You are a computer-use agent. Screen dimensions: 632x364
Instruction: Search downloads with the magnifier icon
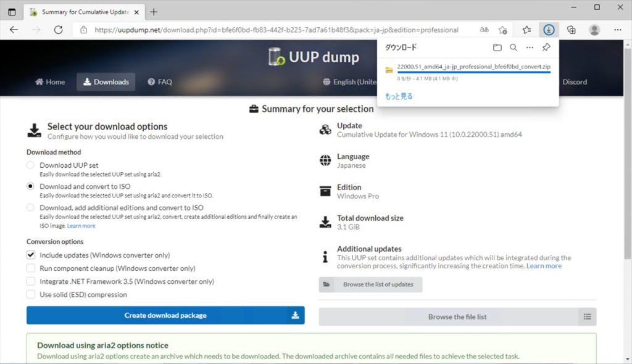(x=513, y=48)
